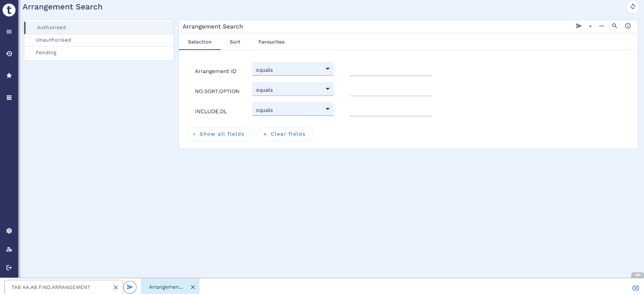Open the three-dots more options menu
644x294 pixels.
(x=602, y=26)
